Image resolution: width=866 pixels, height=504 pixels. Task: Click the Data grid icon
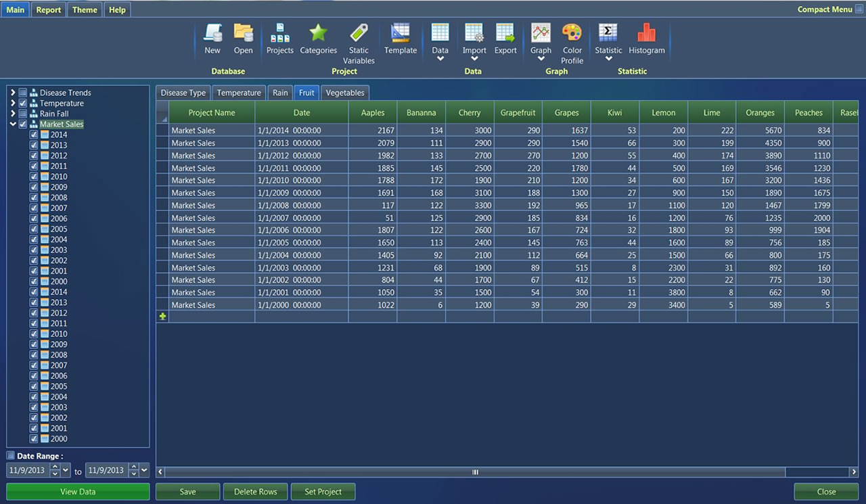coord(440,32)
